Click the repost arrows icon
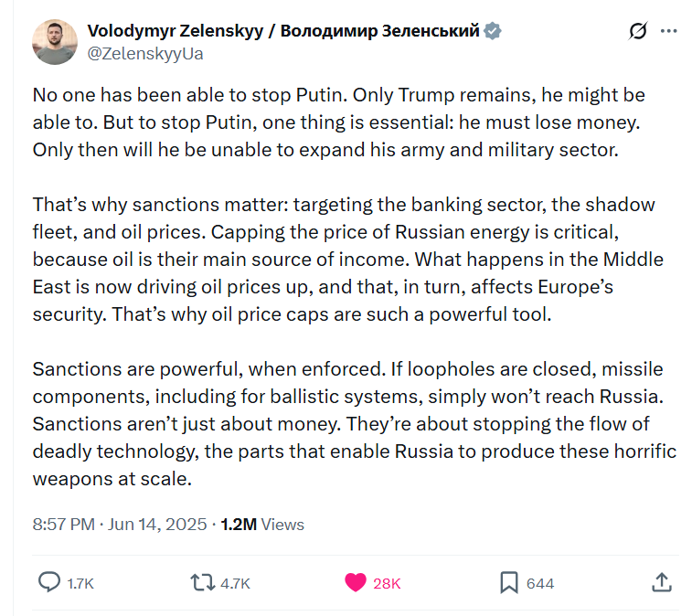692x616 pixels. (202, 582)
